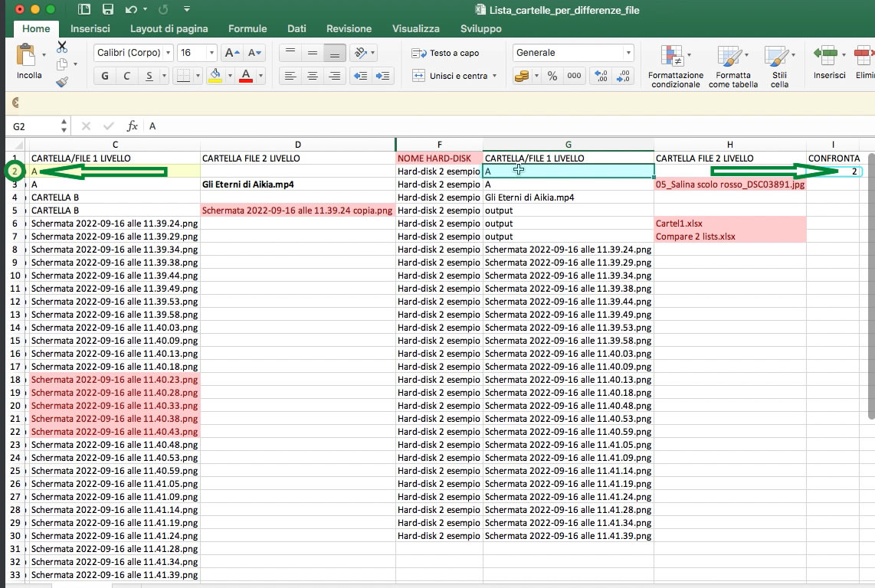Click the Copy icon
The image size is (875, 588).
pos(62,64)
